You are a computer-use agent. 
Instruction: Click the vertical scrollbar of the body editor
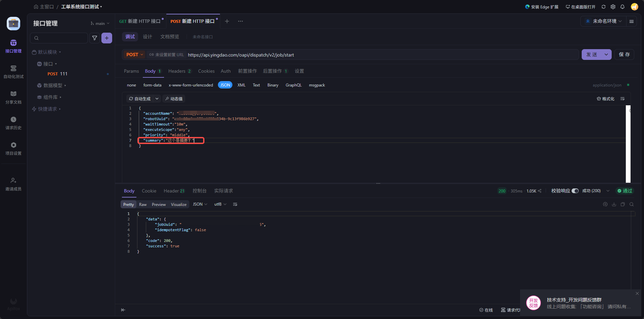(628, 144)
